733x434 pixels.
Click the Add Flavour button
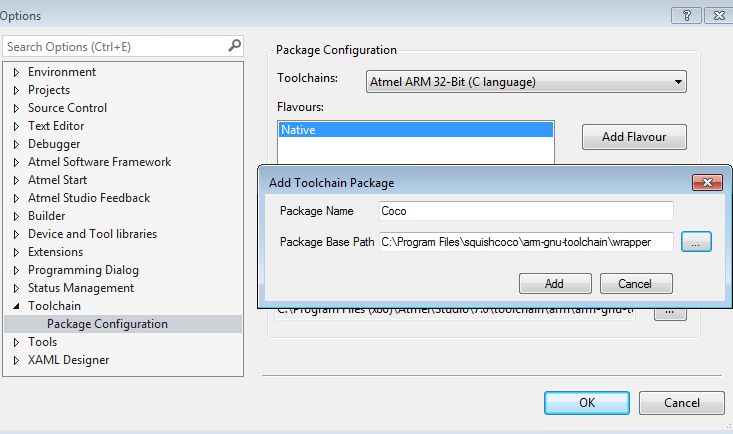coord(634,137)
